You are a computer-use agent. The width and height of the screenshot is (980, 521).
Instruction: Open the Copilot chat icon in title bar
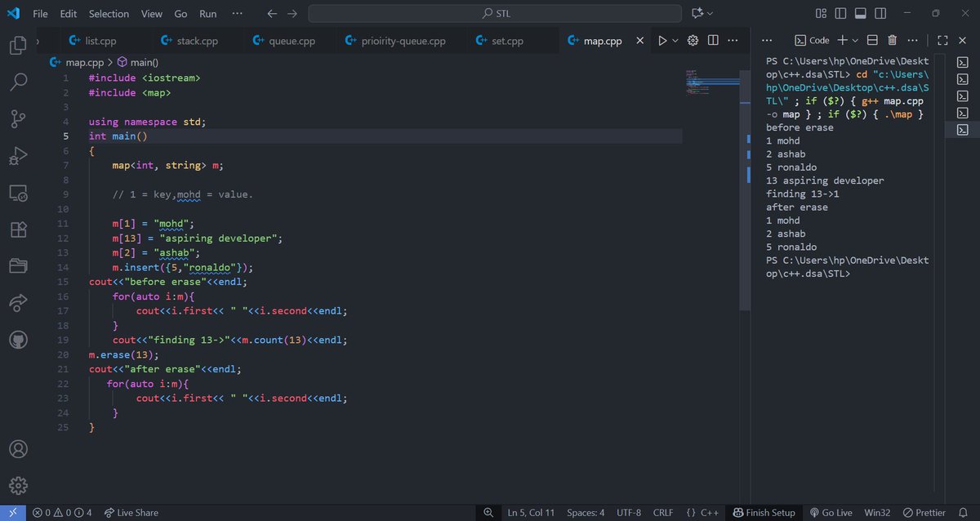tap(697, 13)
